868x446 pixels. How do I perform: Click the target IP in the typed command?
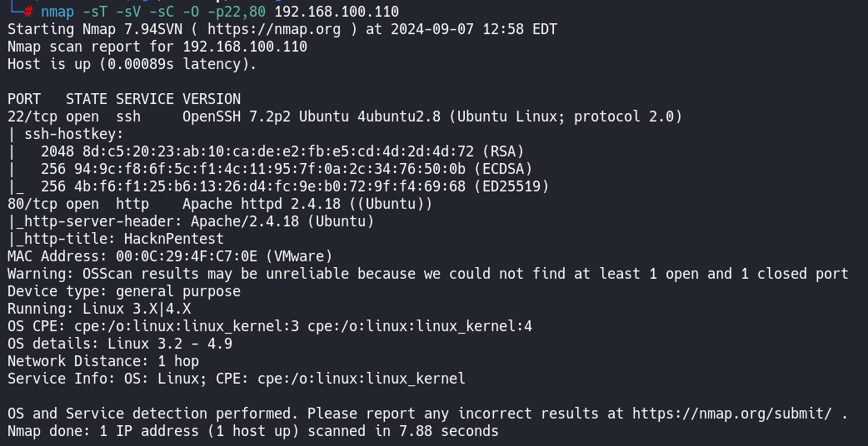coord(336,12)
